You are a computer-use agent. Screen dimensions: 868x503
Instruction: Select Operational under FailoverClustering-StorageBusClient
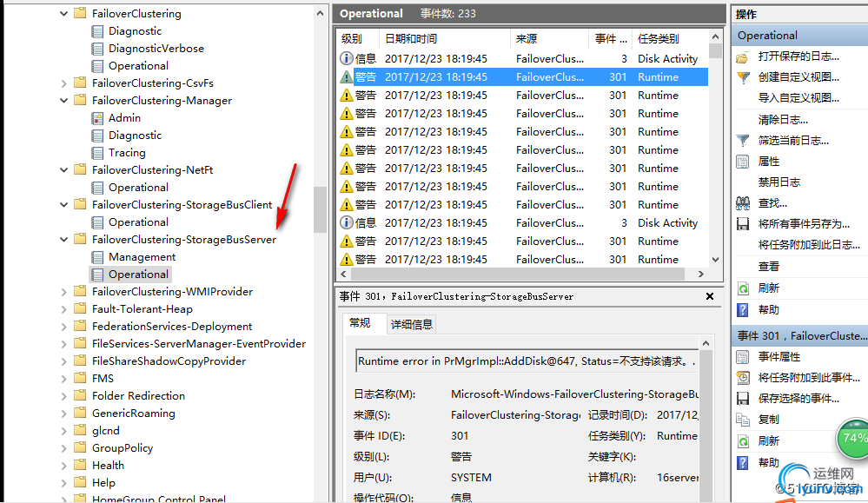pyautogui.click(x=138, y=222)
